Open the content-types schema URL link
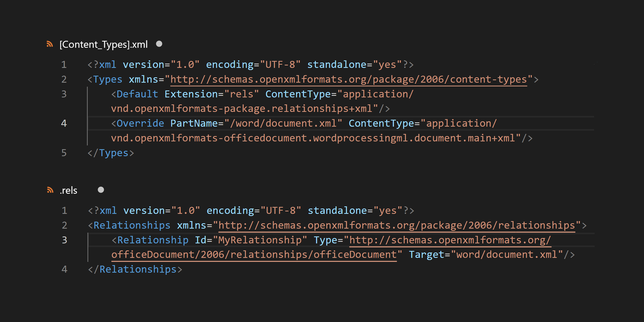 (x=348, y=79)
